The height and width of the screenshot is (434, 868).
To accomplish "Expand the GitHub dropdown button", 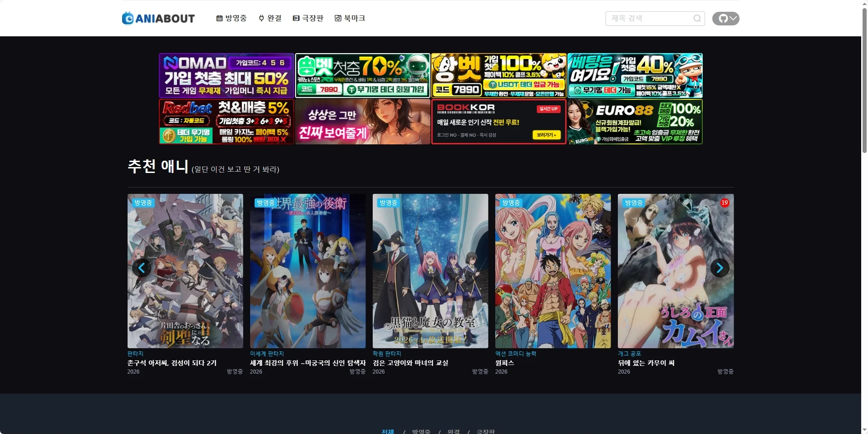I will [x=725, y=19].
